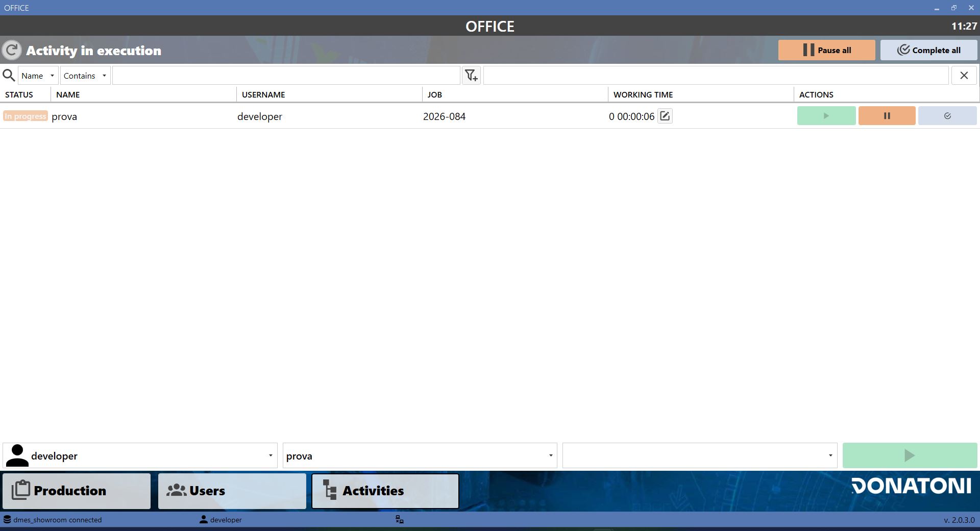Complete the prova activity row
The height and width of the screenshot is (531, 980).
(947, 116)
